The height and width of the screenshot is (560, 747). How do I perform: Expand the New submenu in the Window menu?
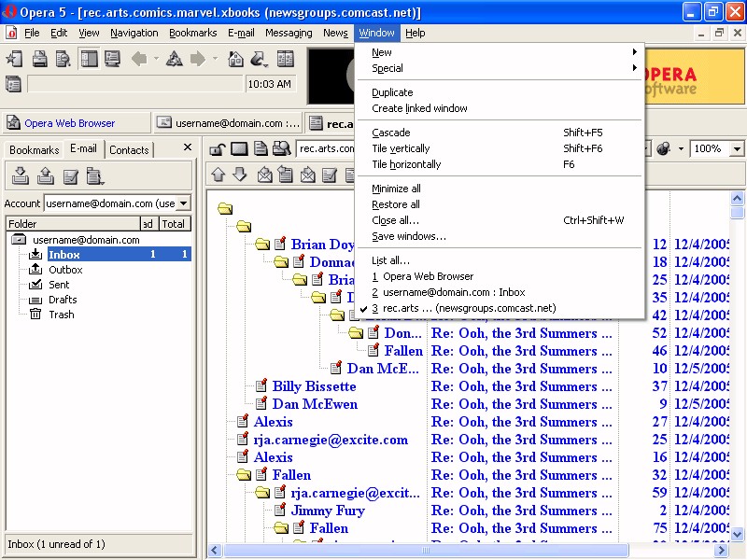pos(500,52)
